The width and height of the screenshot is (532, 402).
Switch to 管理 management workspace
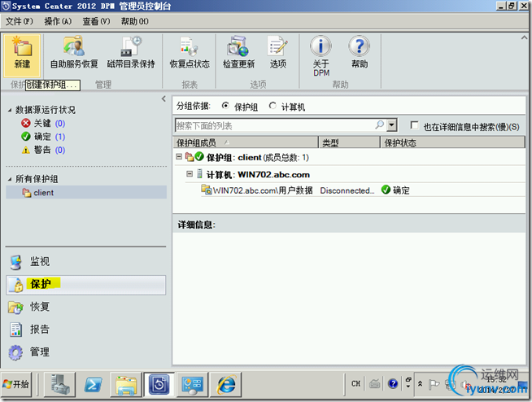(86, 352)
